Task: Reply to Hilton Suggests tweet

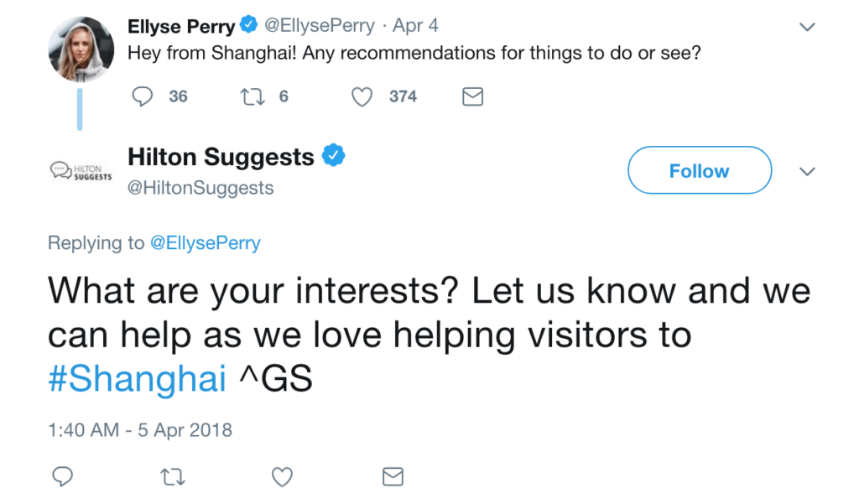Action: pyautogui.click(x=63, y=477)
